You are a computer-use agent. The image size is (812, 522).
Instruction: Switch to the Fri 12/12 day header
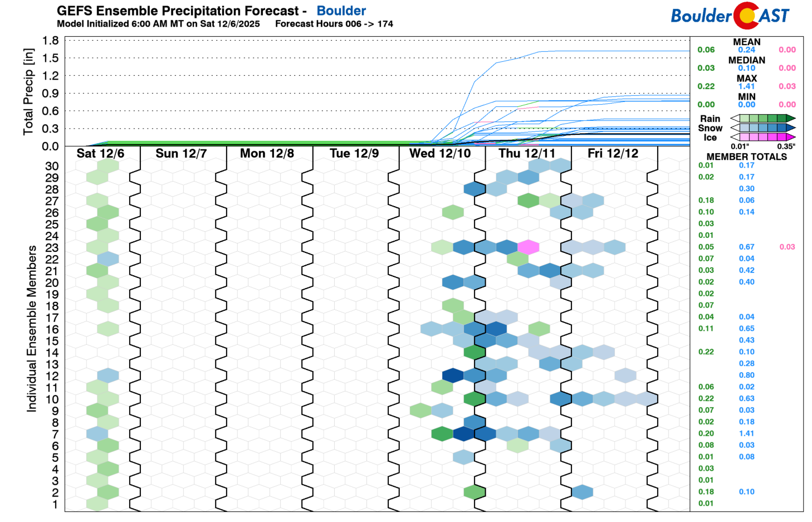[613, 153]
